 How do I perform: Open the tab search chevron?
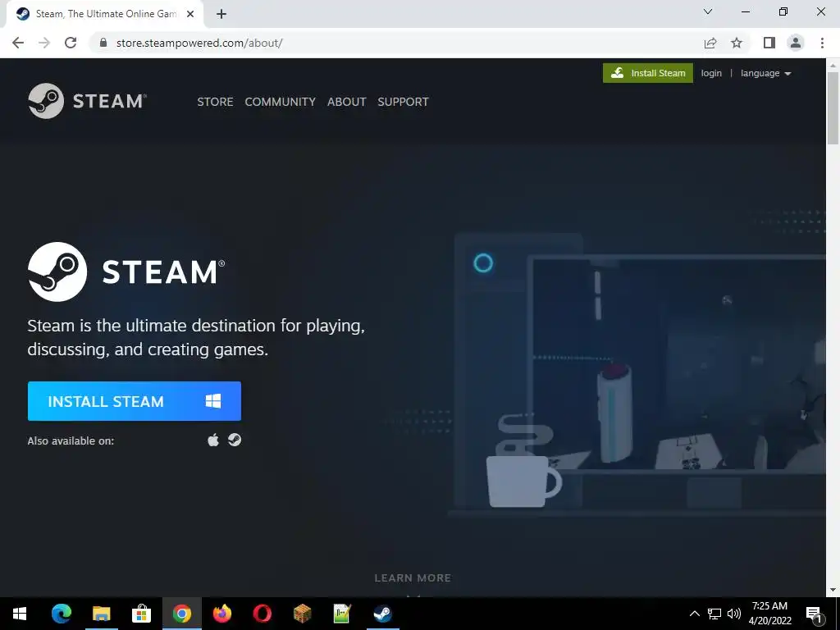point(708,11)
